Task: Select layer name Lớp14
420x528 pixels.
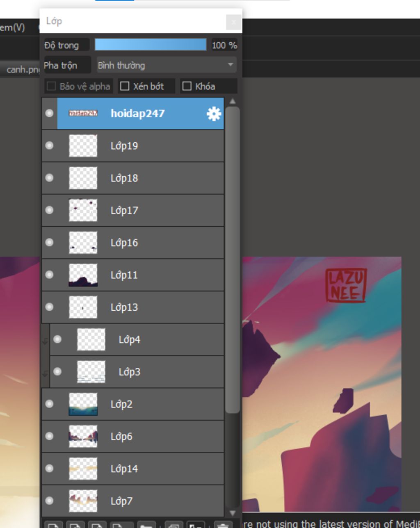Action: point(124,469)
